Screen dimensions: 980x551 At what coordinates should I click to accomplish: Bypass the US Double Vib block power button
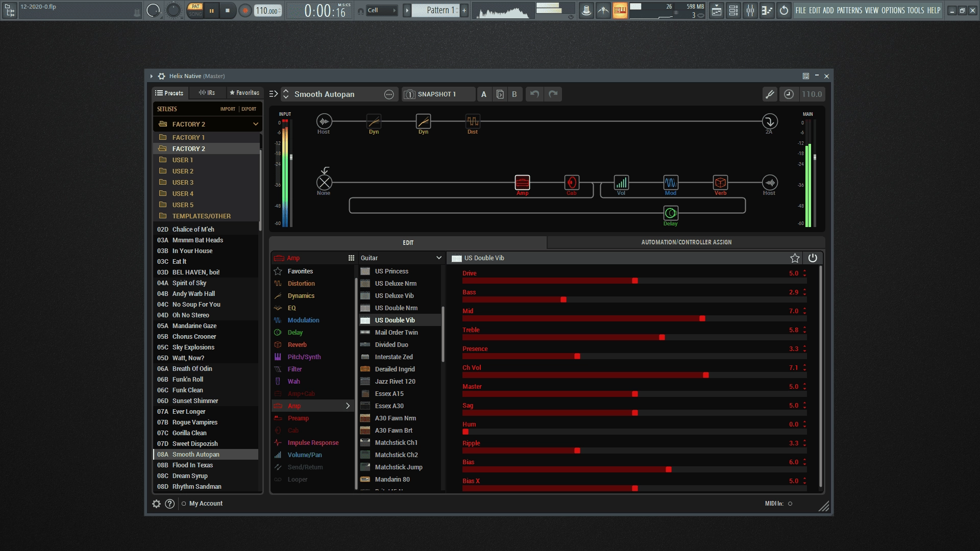813,258
